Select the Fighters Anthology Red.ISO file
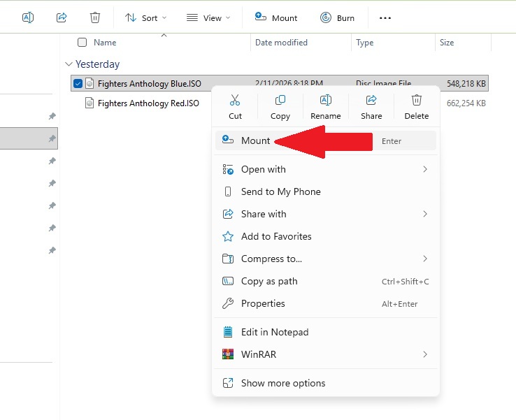 148,103
